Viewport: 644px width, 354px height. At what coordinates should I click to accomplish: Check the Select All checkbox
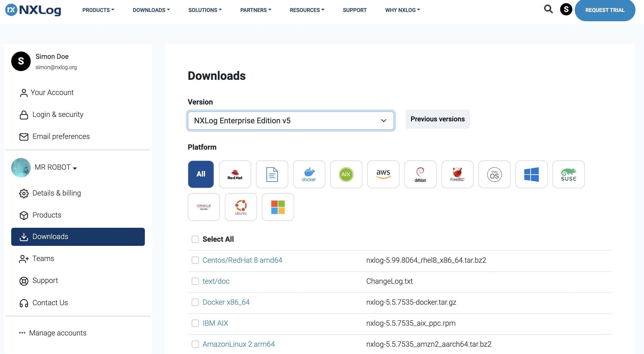pos(195,239)
